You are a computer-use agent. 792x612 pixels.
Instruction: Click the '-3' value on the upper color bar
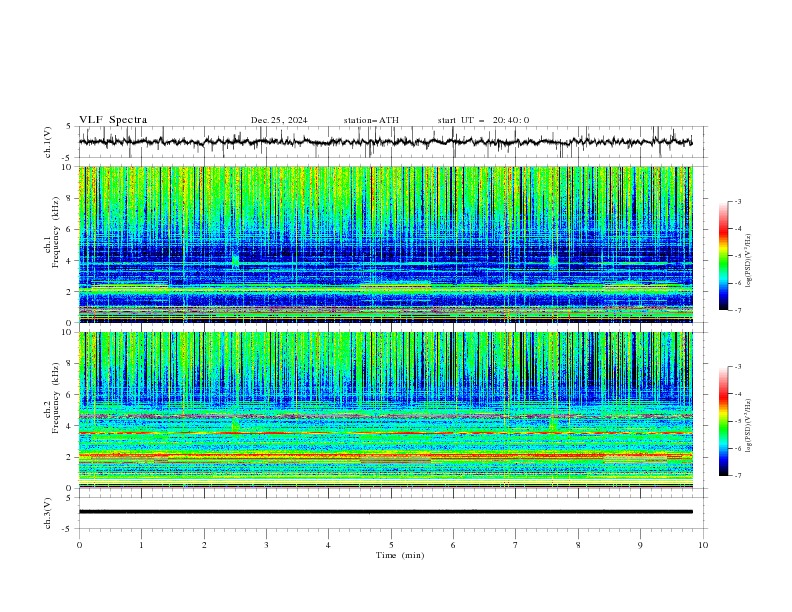[x=737, y=201]
